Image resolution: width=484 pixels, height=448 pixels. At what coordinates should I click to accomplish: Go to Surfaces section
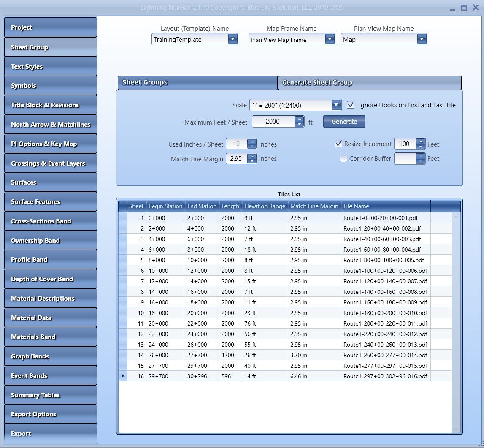(51, 182)
